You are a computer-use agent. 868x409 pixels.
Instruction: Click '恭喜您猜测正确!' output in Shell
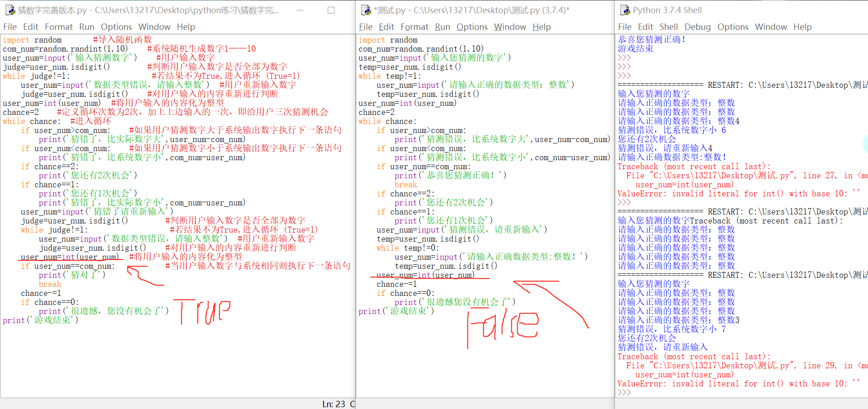[652, 39]
